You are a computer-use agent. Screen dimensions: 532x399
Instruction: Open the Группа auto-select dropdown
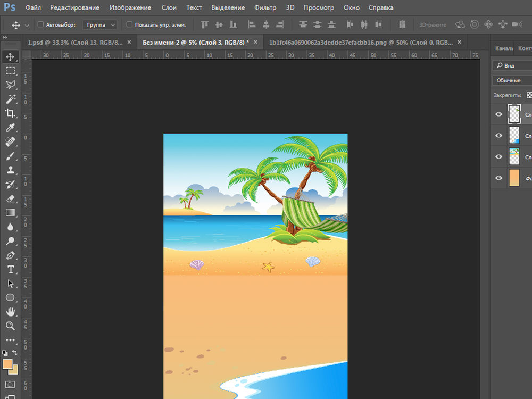[x=99, y=24]
